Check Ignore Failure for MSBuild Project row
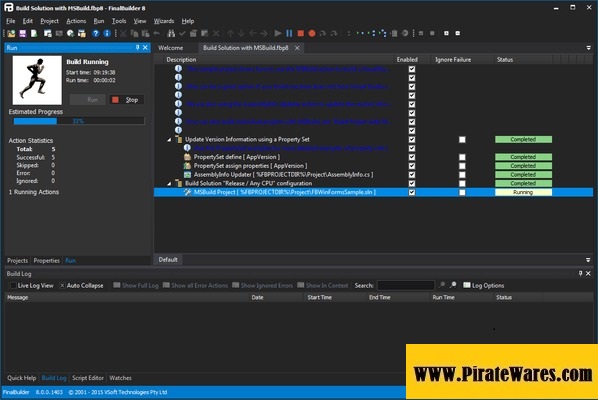 [x=462, y=192]
